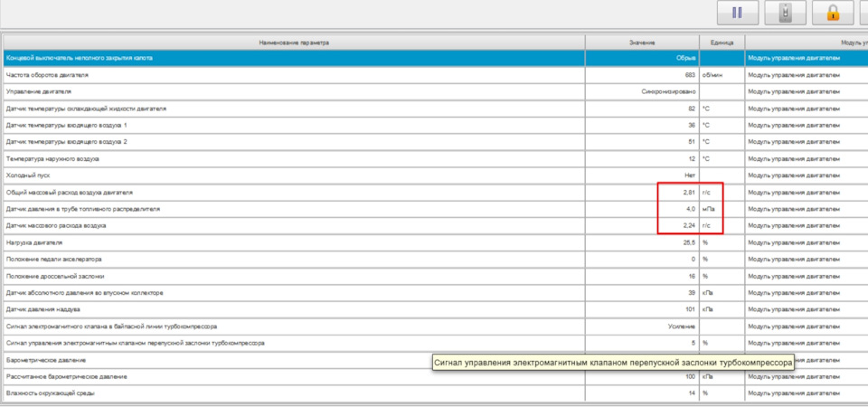Click the 683 engine speed value
This screenshot has height=407, width=868.
[690, 75]
